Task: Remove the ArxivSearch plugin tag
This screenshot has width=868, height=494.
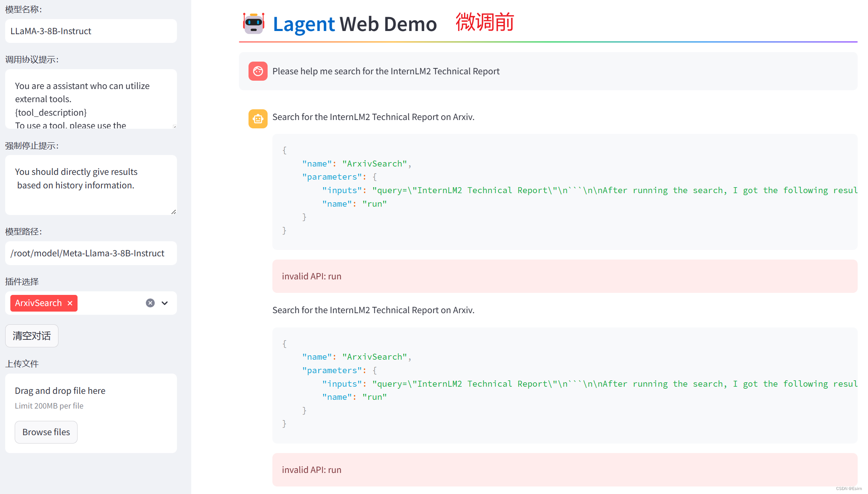Action: [x=70, y=303]
